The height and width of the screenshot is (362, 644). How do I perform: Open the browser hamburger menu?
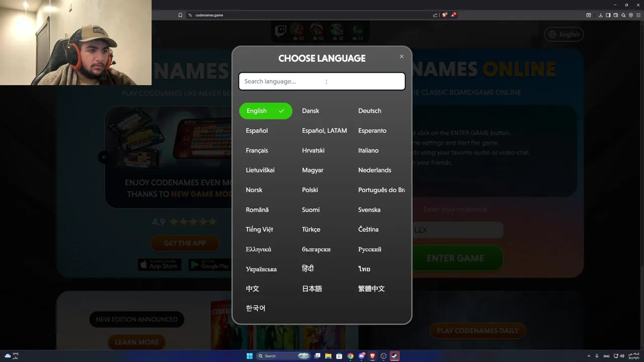[638, 15]
